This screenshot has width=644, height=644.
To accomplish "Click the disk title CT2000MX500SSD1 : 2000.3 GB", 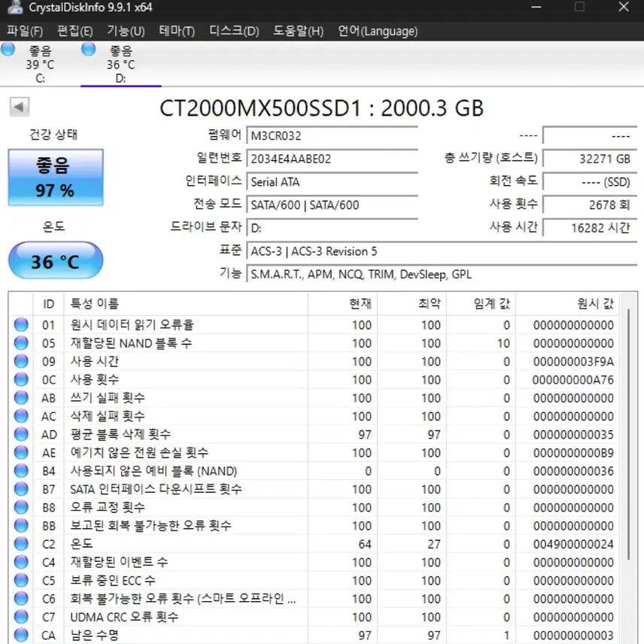I will click(321, 108).
